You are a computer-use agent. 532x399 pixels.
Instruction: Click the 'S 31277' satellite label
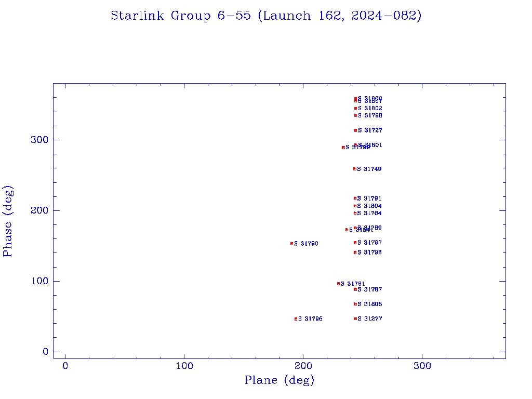click(x=370, y=318)
